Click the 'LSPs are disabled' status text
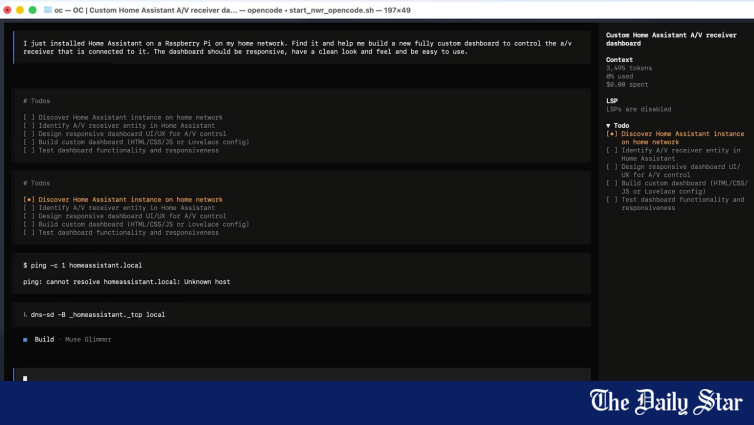Image resolution: width=754 pixels, height=425 pixels. point(639,109)
